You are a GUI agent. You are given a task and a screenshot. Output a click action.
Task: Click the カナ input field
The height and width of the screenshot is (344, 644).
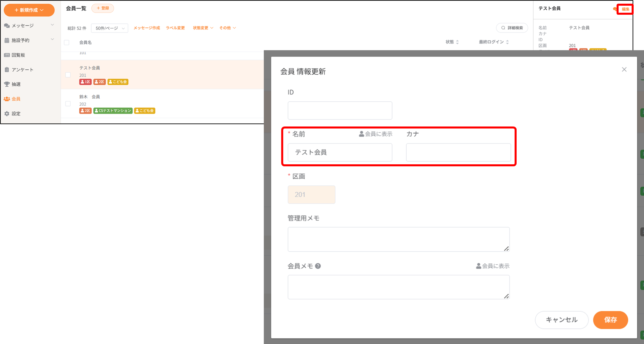click(x=458, y=152)
